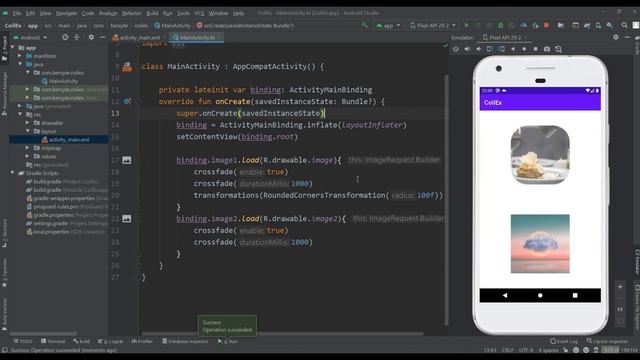Rotate emulator right icon
Viewport: 640px width, 360px height.
coord(501,49)
